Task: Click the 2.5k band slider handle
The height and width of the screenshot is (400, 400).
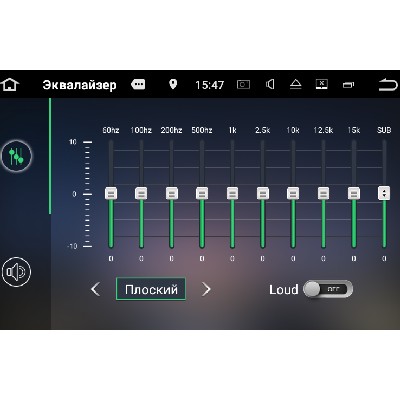Action: (x=263, y=193)
